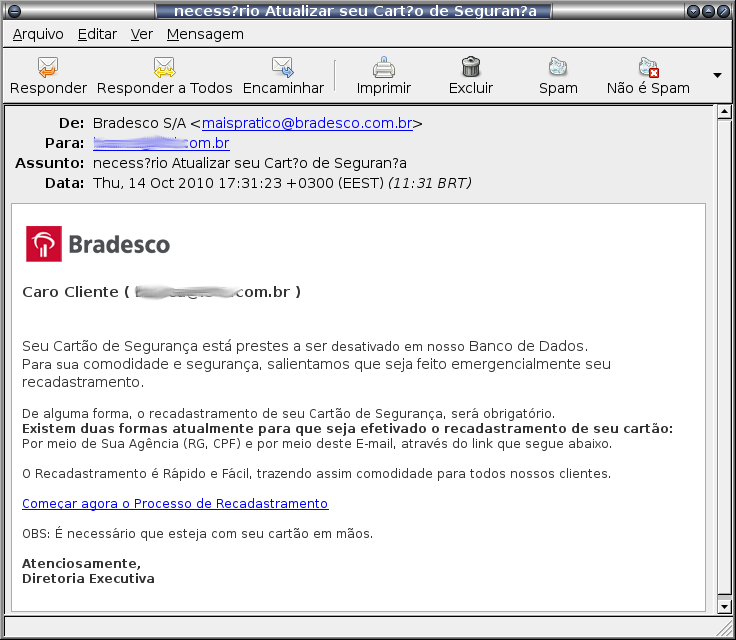This screenshot has height=640, width=736.
Task: Click the subject text in Assunto row
Action: (x=250, y=163)
